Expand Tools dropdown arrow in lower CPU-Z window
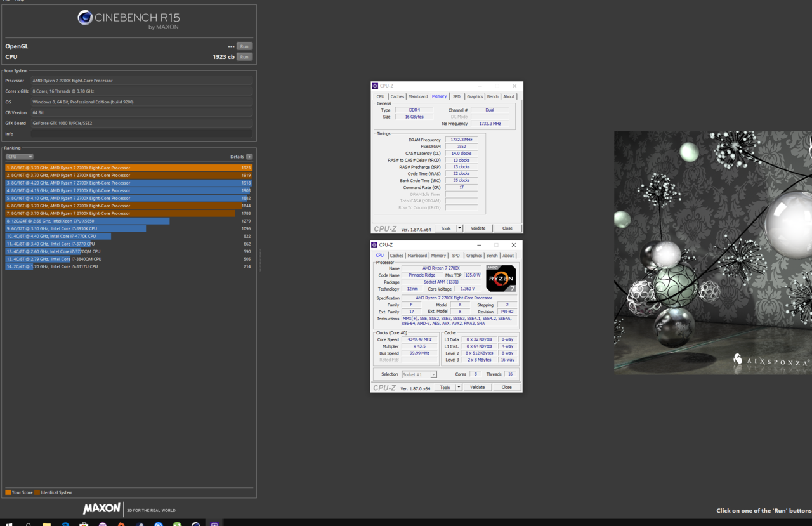 click(459, 387)
